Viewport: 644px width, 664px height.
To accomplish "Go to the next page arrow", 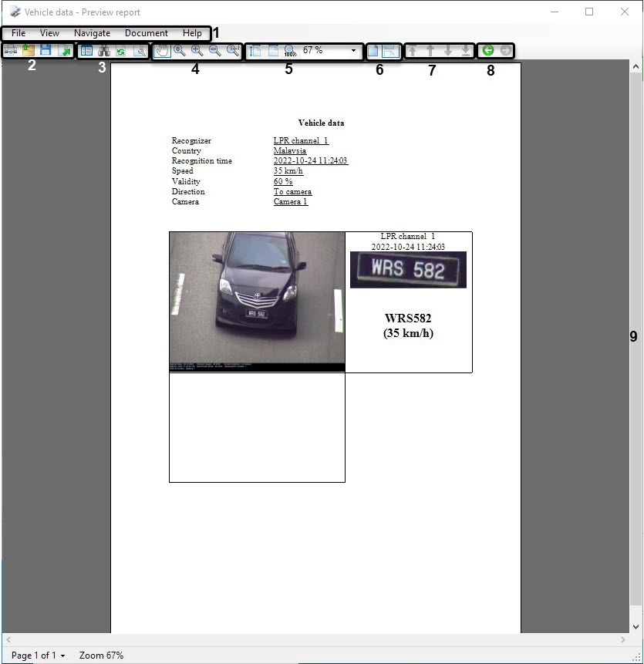I will [448, 51].
